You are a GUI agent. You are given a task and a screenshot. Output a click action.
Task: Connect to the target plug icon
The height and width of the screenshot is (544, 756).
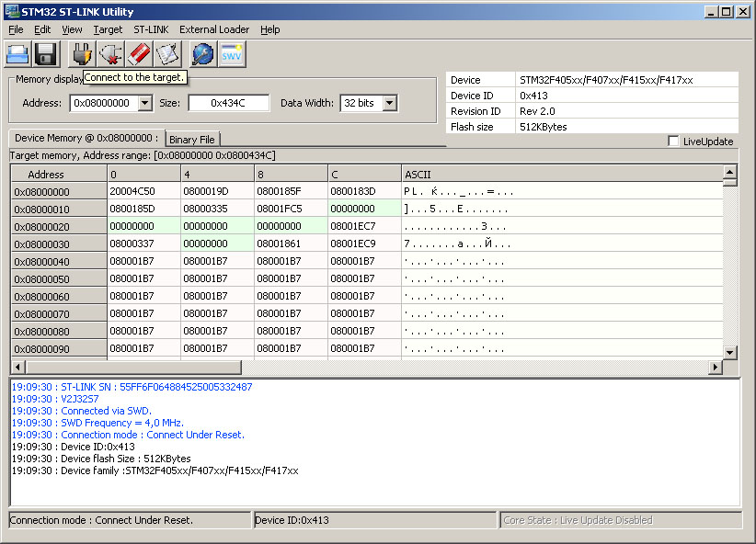tap(82, 54)
